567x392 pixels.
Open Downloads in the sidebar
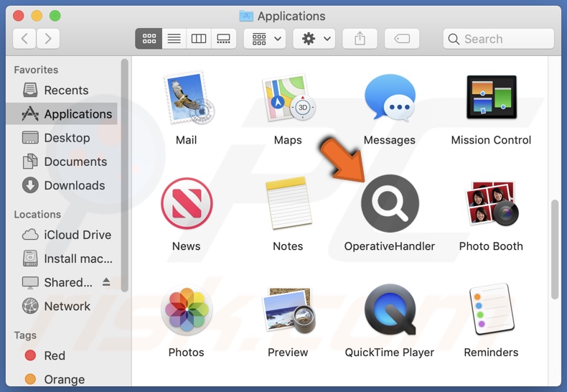tap(62, 185)
